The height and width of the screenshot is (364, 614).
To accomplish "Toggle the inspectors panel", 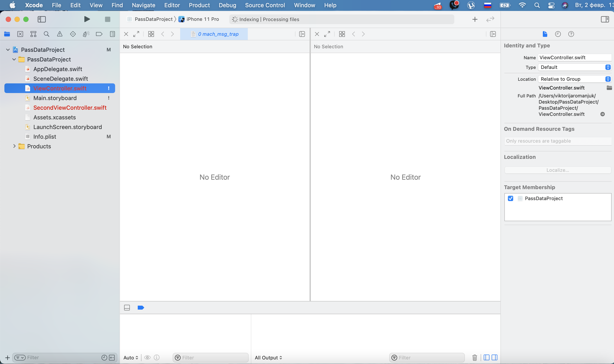I will [x=605, y=19].
